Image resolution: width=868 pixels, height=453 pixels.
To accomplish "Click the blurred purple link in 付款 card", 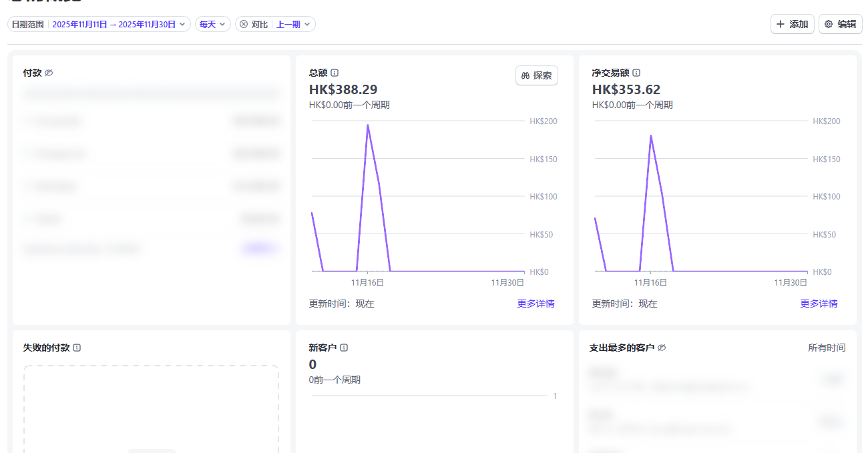I will (x=258, y=249).
